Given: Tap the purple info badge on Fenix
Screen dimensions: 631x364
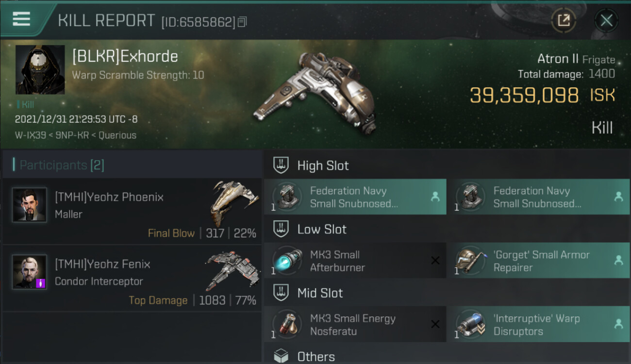Looking at the screenshot, I should pyautogui.click(x=41, y=283).
